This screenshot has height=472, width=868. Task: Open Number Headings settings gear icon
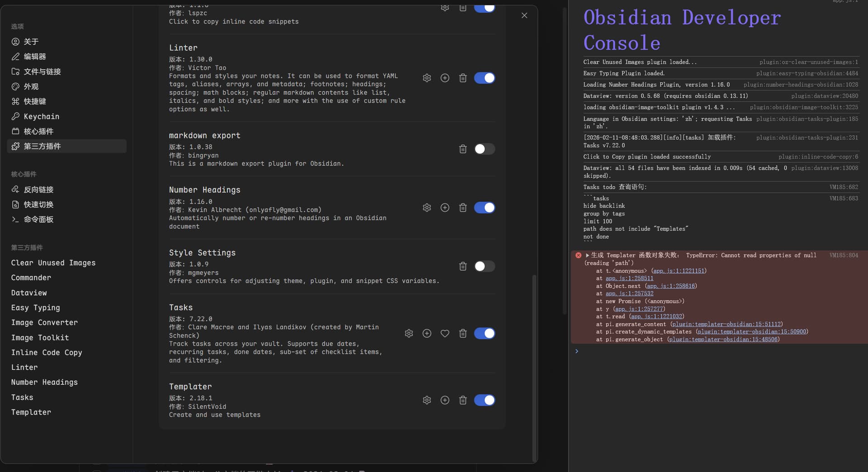click(427, 208)
